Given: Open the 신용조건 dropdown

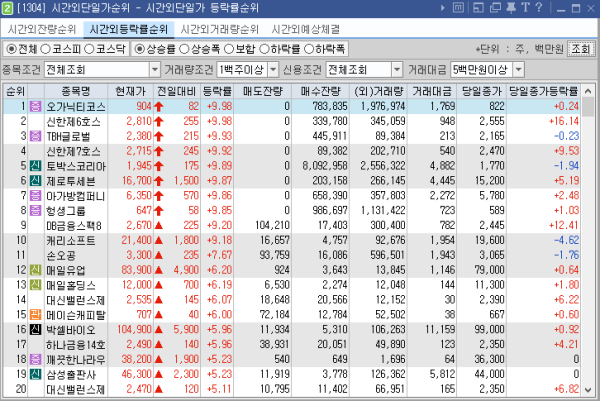Looking at the screenshot, I should point(397,70).
